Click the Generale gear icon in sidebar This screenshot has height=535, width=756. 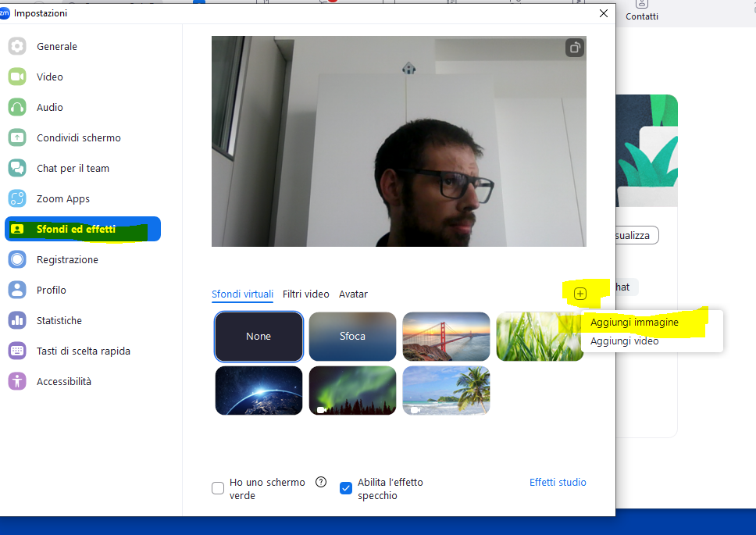17,46
